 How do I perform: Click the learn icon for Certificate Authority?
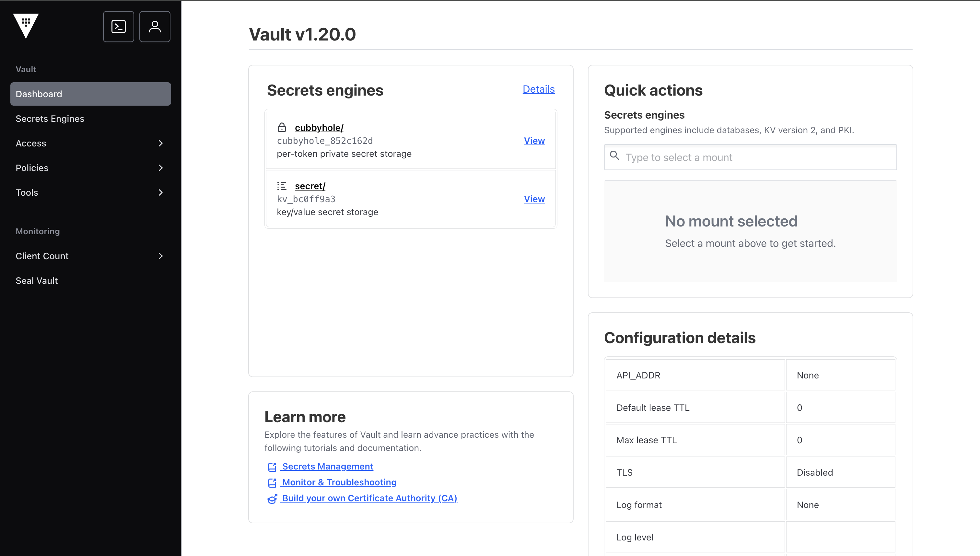coord(272,499)
